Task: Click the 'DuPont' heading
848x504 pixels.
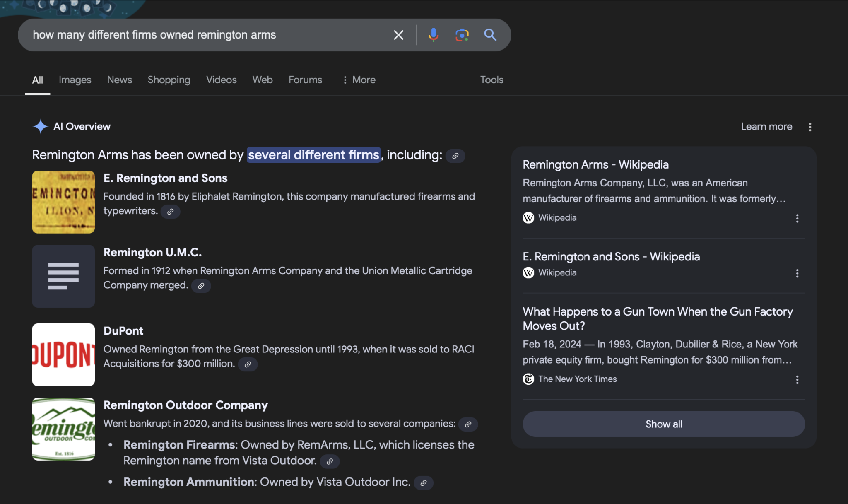Action: pos(123,331)
